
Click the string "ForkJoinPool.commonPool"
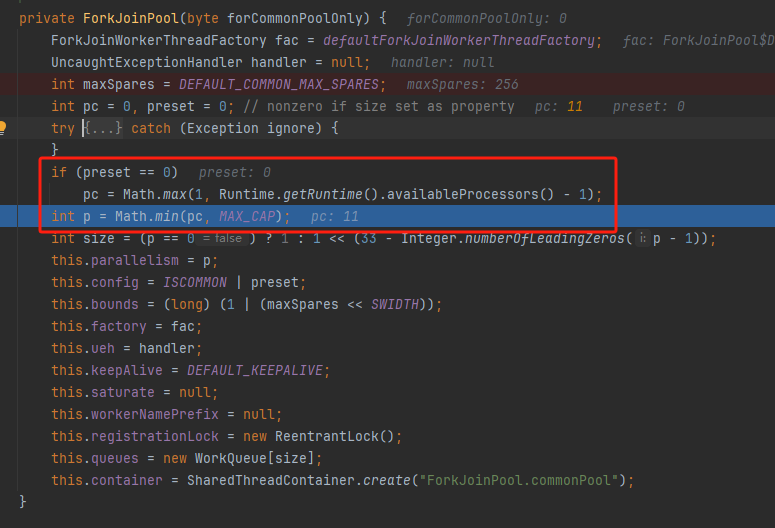(518, 481)
